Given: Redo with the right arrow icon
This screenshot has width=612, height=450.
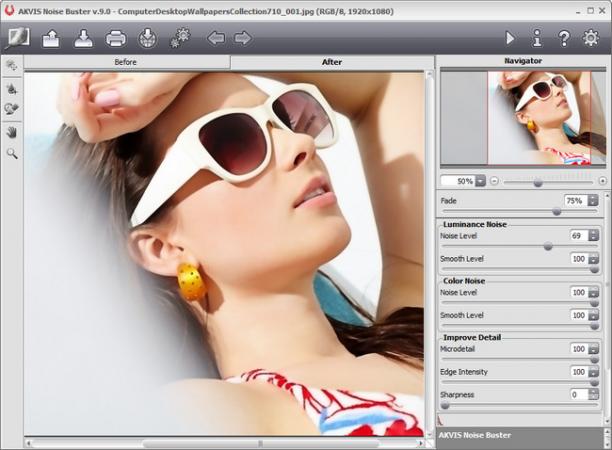Looking at the screenshot, I should point(242,38).
